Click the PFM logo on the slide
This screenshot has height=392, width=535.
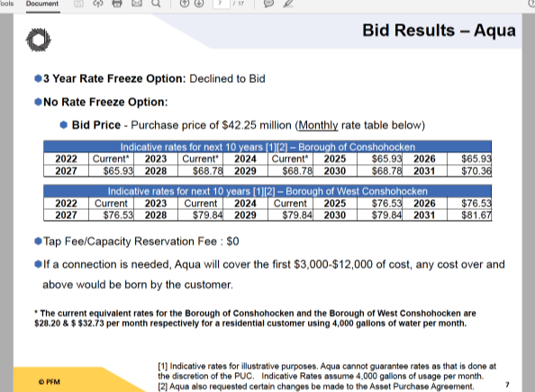pyautogui.click(x=39, y=40)
